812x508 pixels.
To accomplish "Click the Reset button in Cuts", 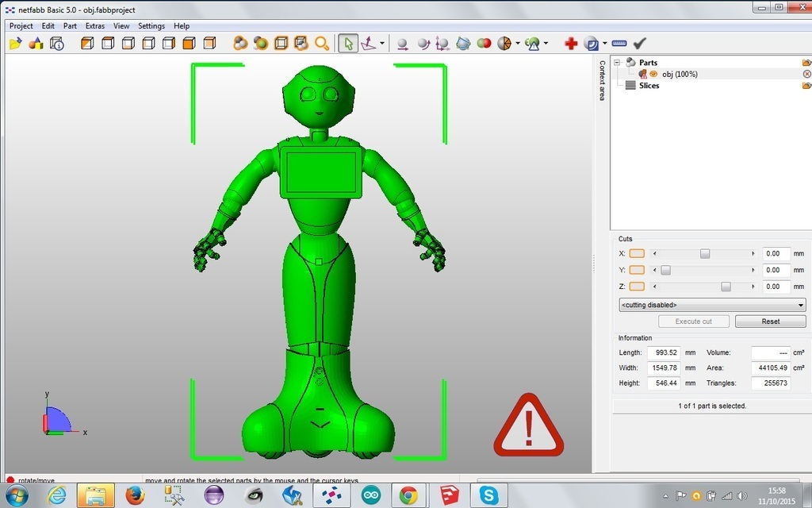I will [x=770, y=321].
